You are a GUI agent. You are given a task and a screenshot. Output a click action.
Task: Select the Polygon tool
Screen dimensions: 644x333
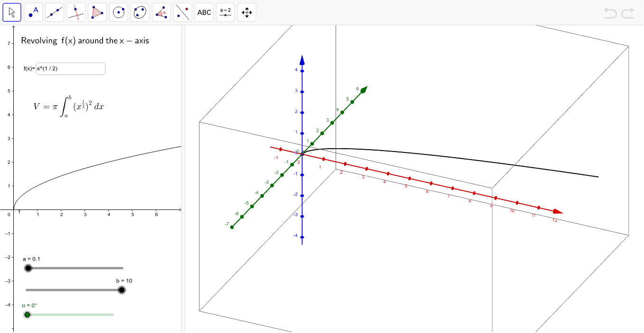click(x=97, y=12)
